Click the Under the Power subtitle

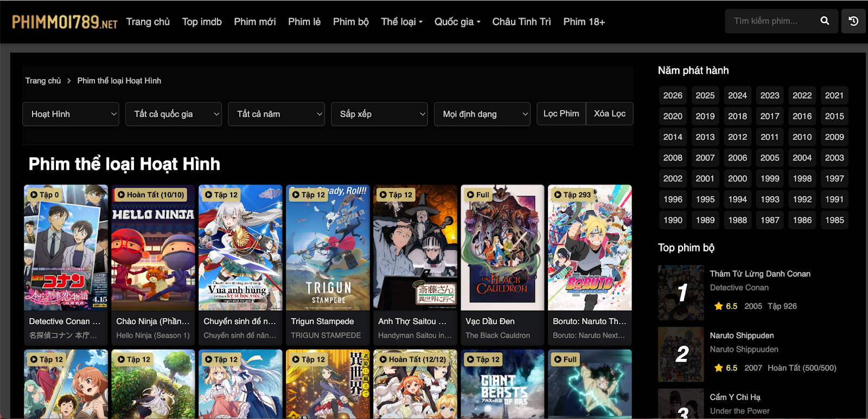(x=740, y=411)
